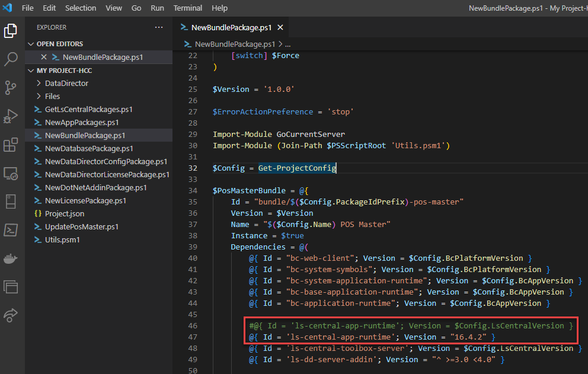Open the Extensions view icon
Screen dimensions: 588x374
click(x=11, y=145)
